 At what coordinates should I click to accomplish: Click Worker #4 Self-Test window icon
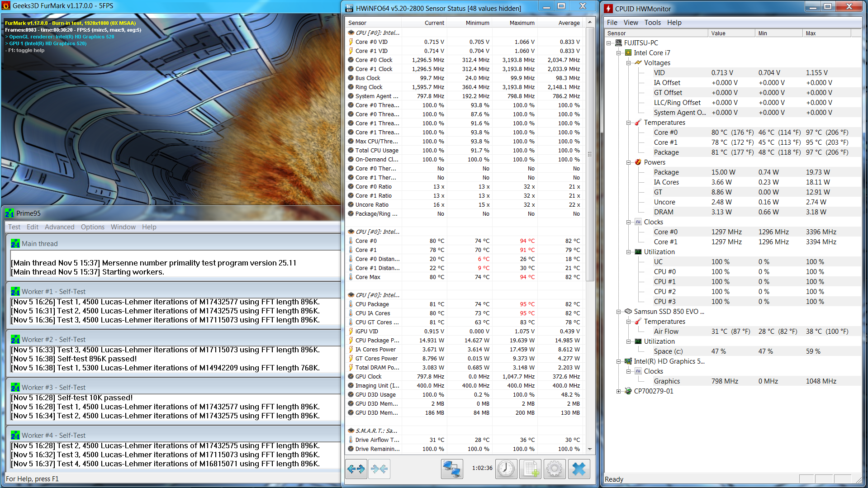pos(15,435)
